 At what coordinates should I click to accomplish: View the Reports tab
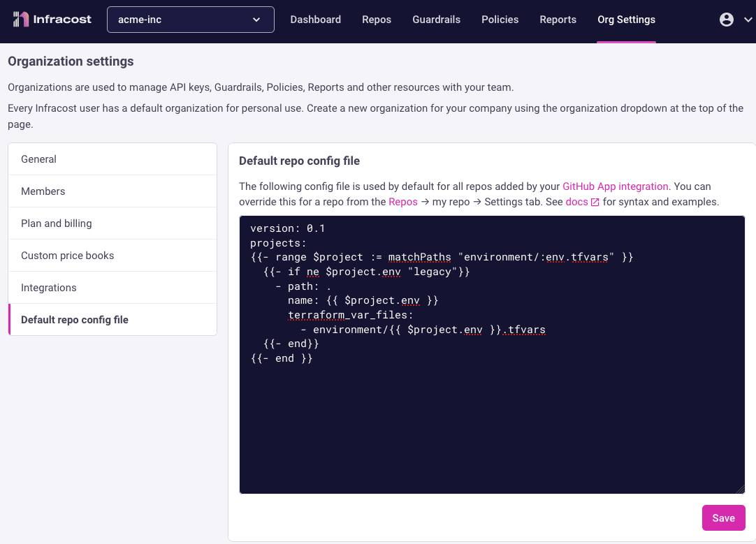click(558, 20)
